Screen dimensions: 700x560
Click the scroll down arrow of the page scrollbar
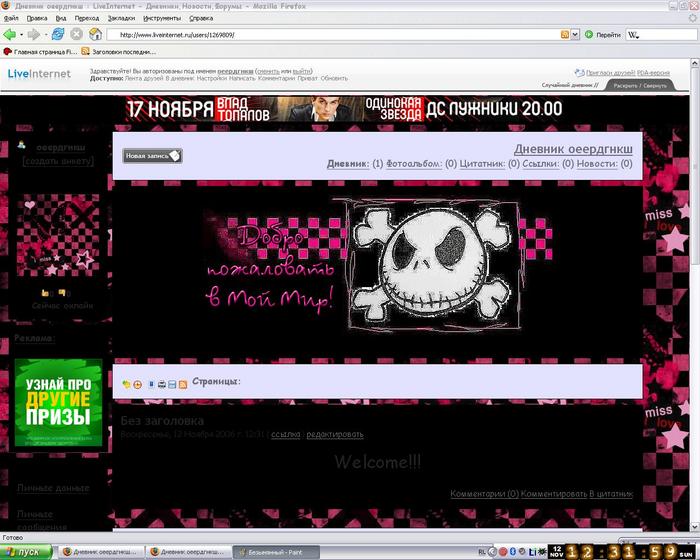point(695,527)
